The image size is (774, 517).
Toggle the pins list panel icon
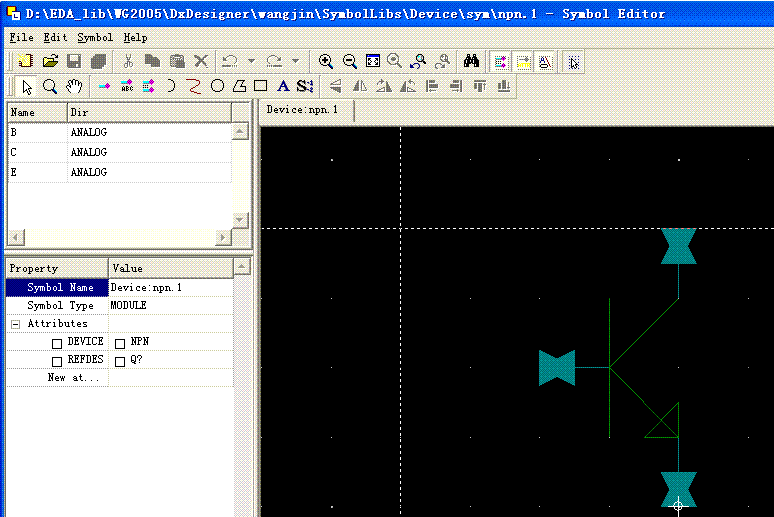[x=501, y=62]
